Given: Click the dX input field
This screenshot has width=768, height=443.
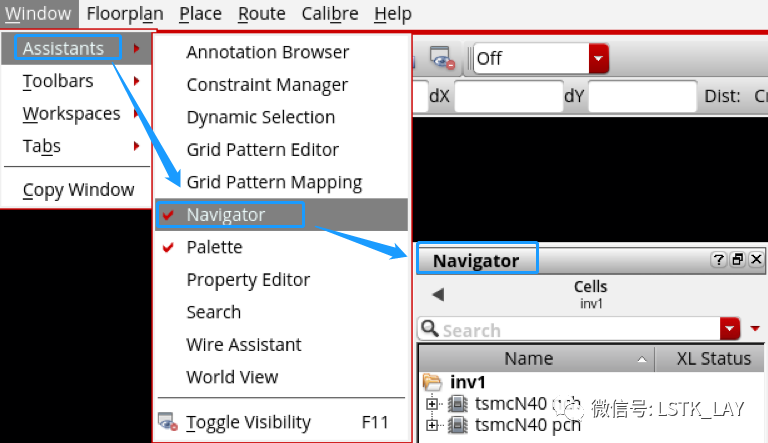Looking at the screenshot, I should (509, 96).
